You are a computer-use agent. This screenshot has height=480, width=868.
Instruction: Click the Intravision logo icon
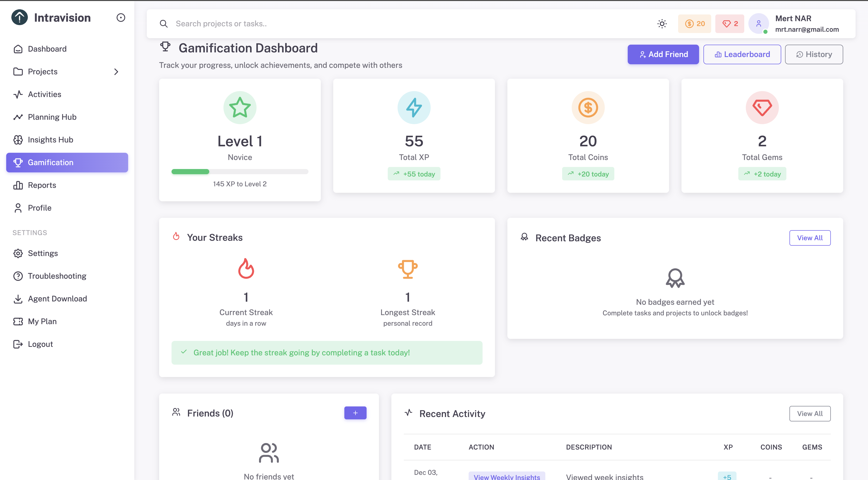[x=20, y=18]
